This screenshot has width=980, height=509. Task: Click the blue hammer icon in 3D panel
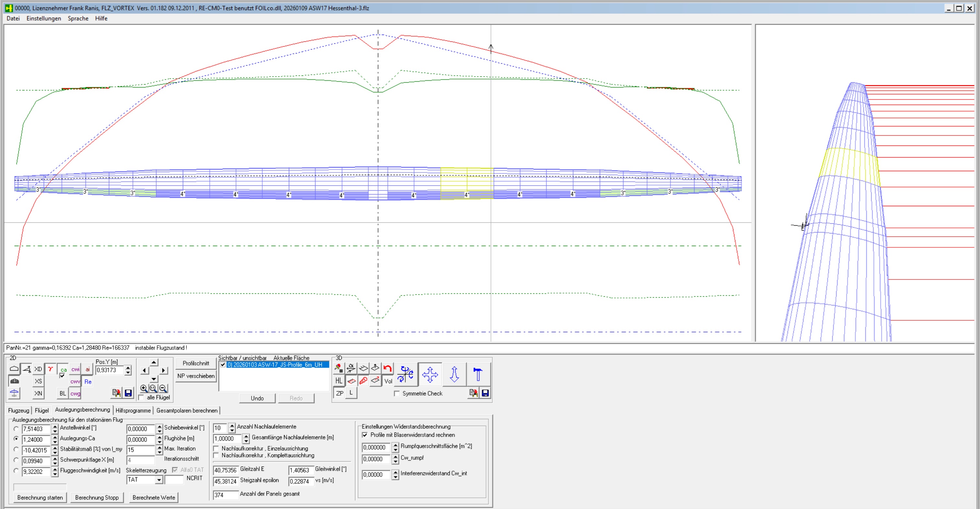click(x=478, y=374)
